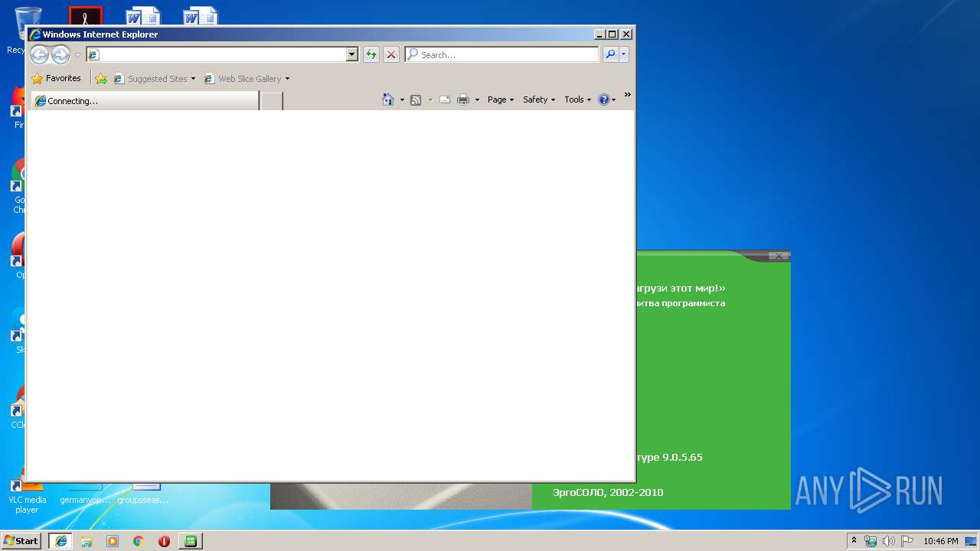This screenshot has height=551, width=980.
Task: Open search provider options dropdown arrow
Action: pos(624,54)
